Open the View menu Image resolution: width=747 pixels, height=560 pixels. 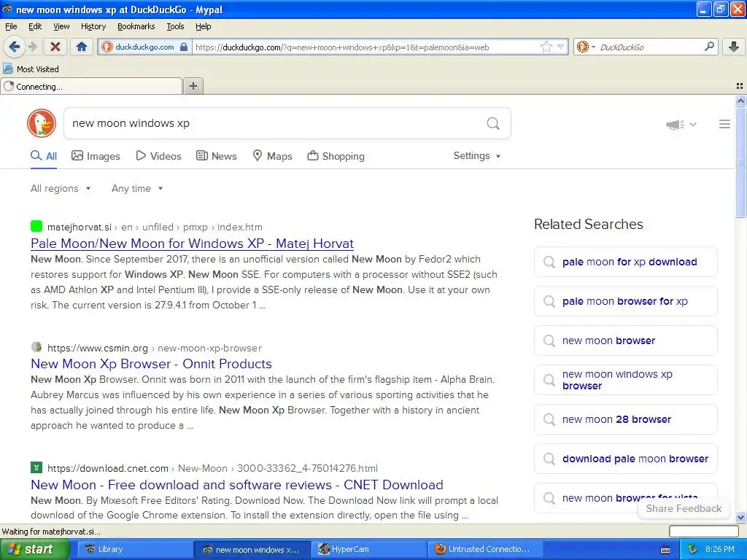point(61,26)
